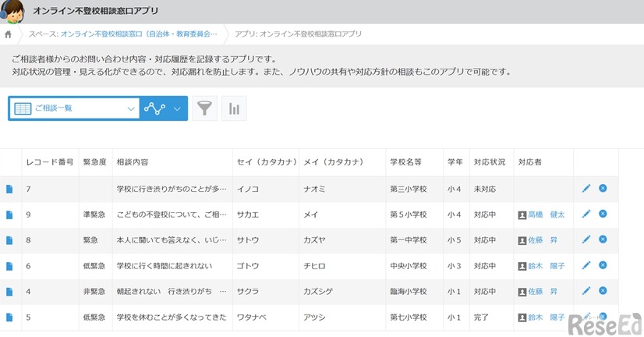The height and width of the screenshot is (337, 644).
Task: Click the 対応状況 column header
Action: [489, 162]
